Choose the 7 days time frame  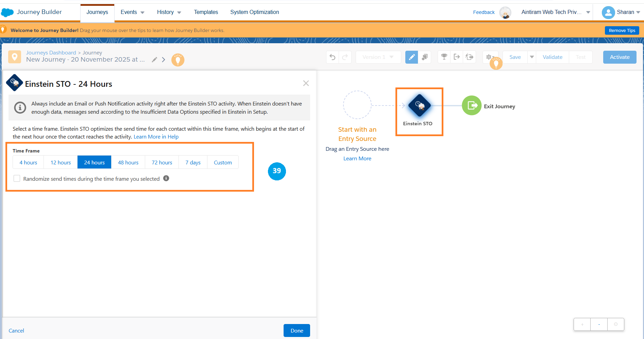coord(193,162)
